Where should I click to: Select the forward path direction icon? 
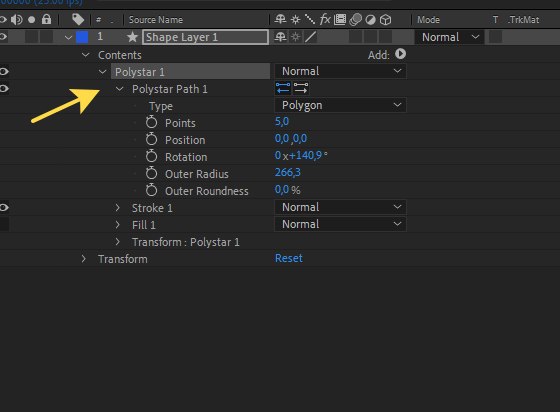click(301, 88)
